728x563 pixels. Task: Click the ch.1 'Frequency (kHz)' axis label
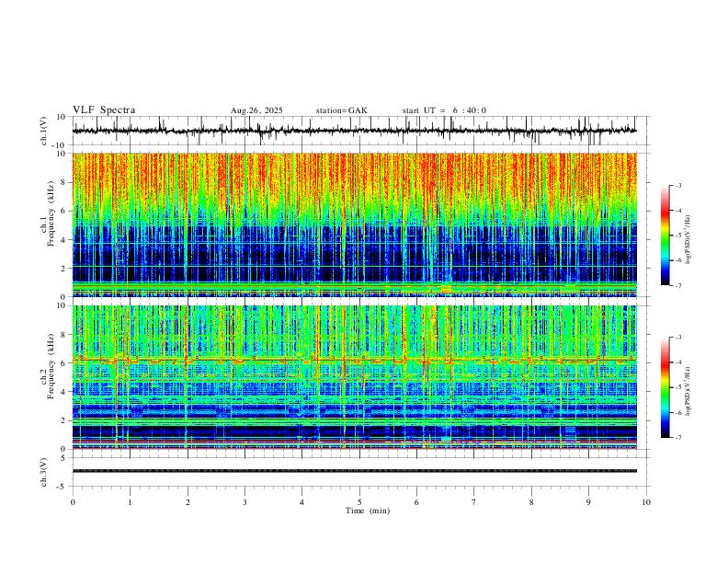pyautogui.click(x=51, y=213)
